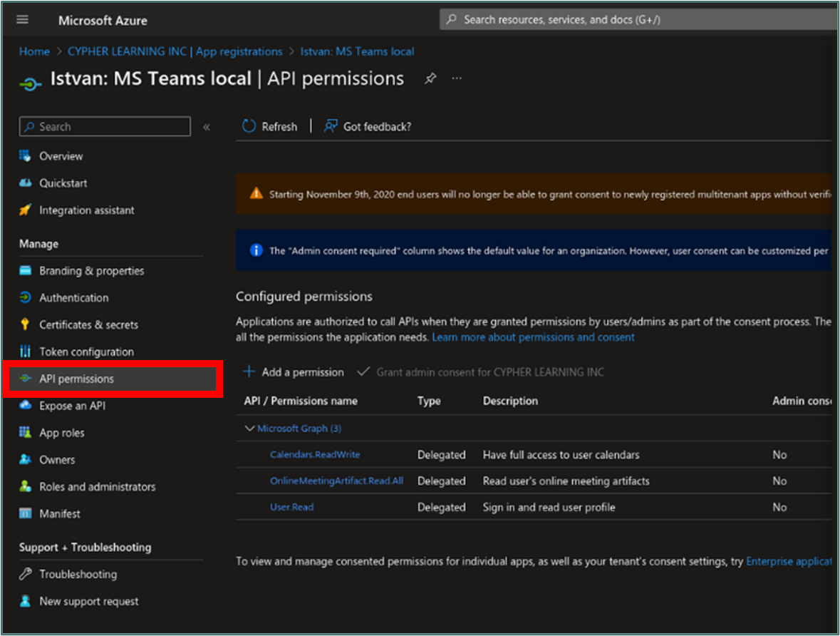
Task: Click the plus icon for Add a permission
Action: point(249,371)
